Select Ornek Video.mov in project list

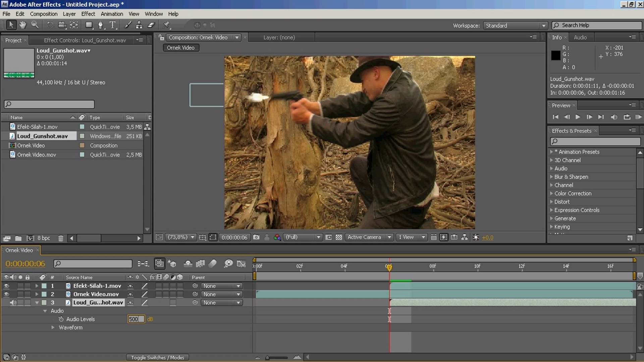(37, 155)
